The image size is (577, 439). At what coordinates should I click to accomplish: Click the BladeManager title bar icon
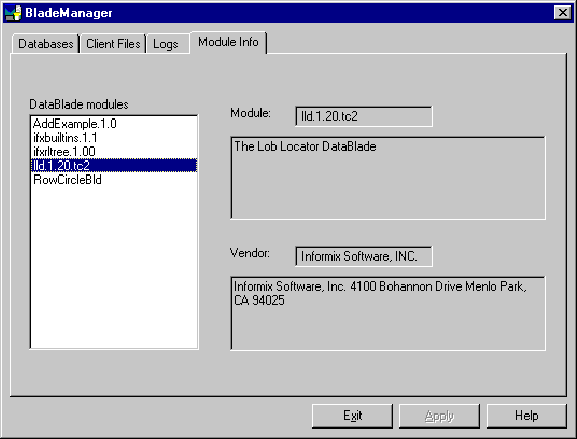tap(13, 13)
